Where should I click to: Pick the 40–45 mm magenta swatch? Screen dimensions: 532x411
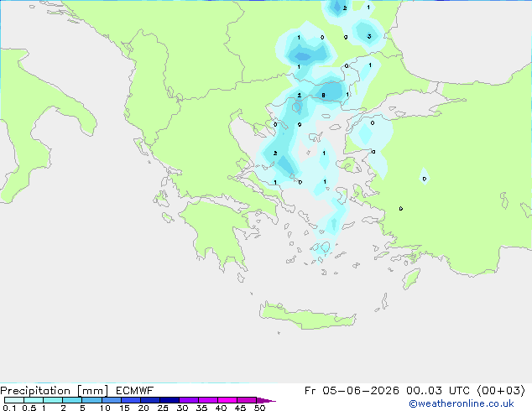coord(227,400)
